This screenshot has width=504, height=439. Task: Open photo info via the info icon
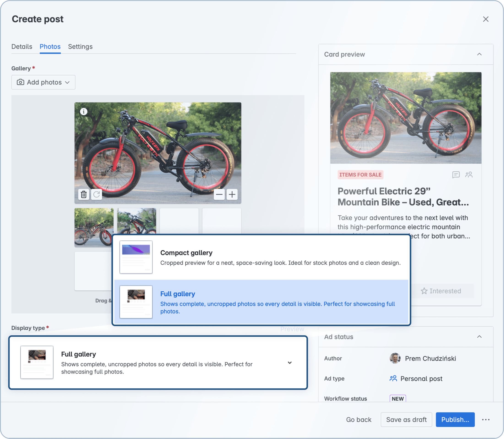(x=84, y=111)
